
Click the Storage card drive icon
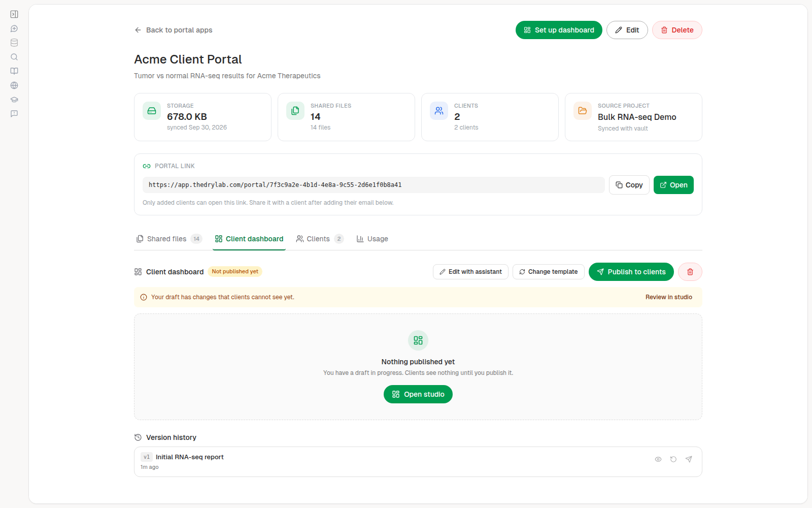point(152,111)
